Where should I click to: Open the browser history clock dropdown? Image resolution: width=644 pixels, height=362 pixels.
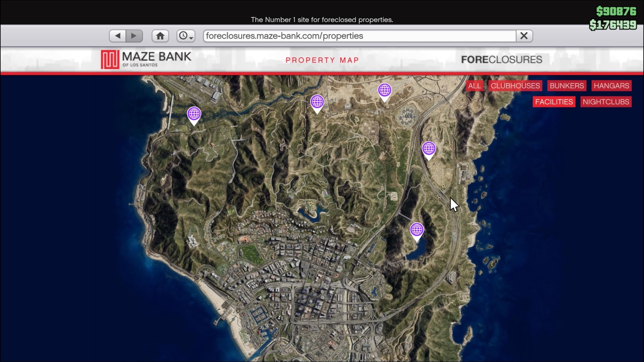click(186, 36)
